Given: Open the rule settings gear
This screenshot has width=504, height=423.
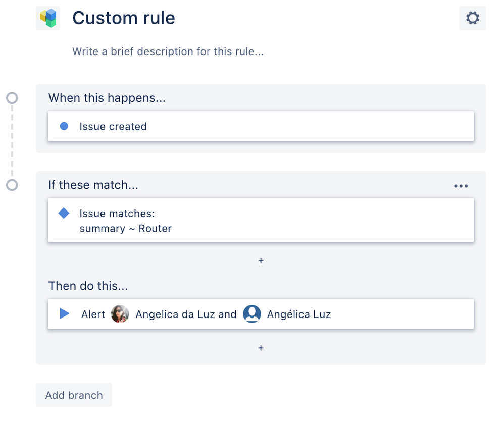Looking at the screenshot, I should click(472, 17).
